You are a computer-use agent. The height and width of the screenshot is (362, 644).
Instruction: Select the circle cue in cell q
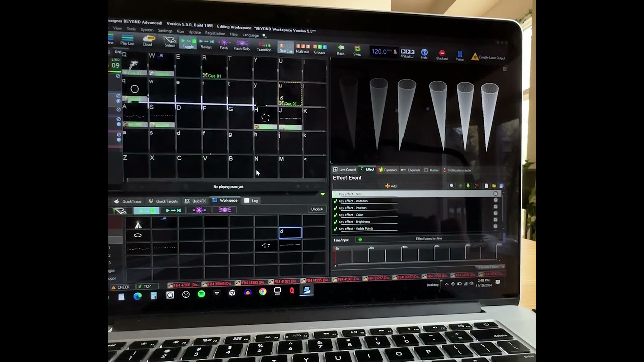135,89
